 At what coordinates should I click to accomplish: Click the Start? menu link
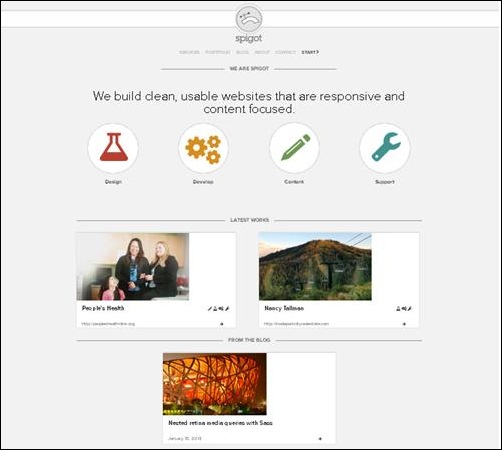click(x=310, y=52)
